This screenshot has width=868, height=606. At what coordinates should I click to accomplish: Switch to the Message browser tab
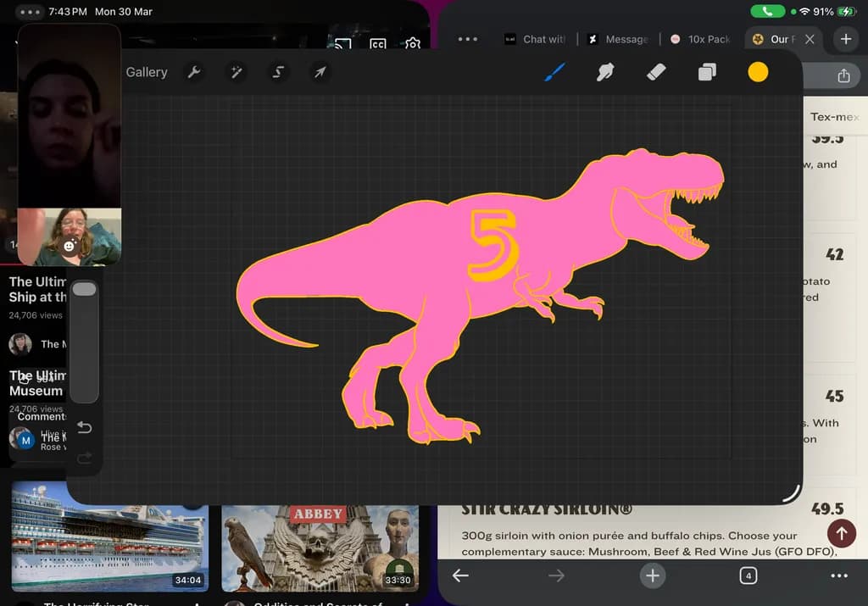tap(618, 39)
